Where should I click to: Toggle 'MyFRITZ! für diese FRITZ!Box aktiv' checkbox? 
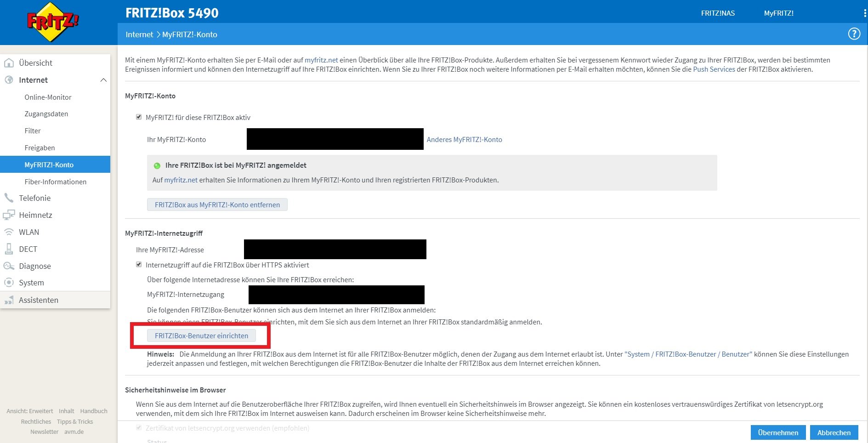pos(139,117)
